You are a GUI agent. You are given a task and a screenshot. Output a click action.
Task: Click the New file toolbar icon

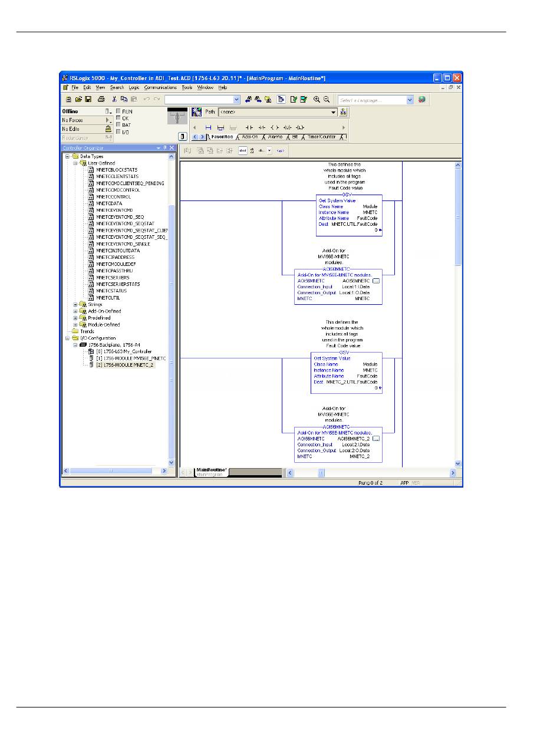[x=68, y=100]
